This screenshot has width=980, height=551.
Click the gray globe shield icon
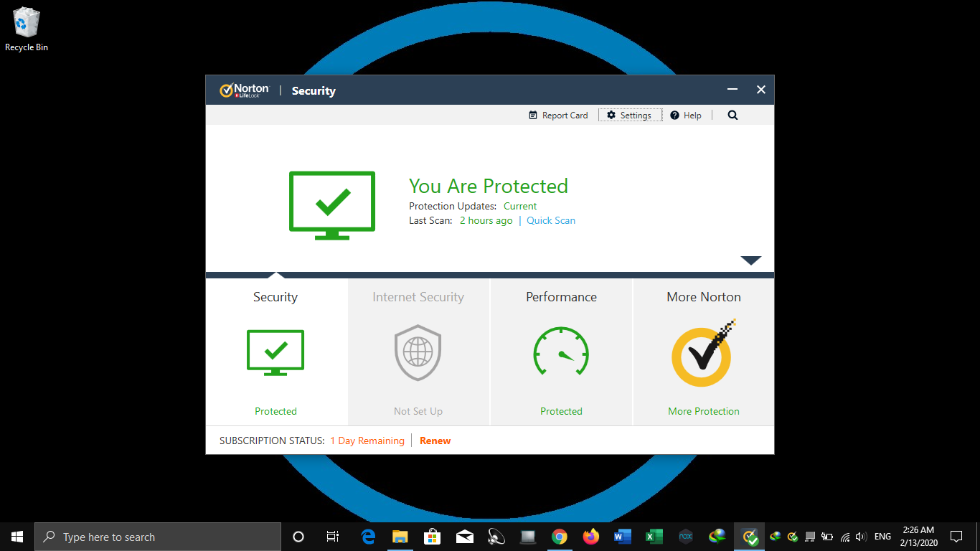click(x=418, y=352)
